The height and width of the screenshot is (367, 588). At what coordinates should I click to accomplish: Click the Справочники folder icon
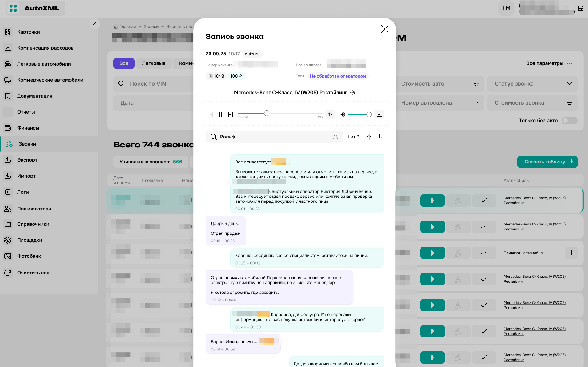tap(8, 224)
